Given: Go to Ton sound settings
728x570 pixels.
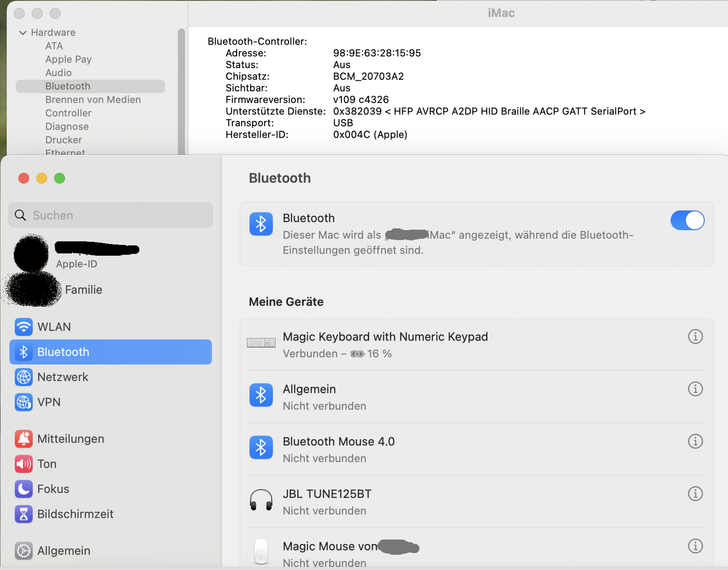Looking at the screenshot, I should click(x=47, y=464).
